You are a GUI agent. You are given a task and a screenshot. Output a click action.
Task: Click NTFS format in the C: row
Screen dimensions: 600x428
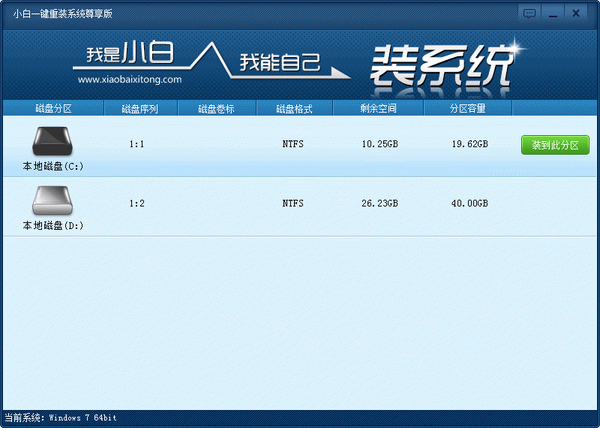coord(293,144)
